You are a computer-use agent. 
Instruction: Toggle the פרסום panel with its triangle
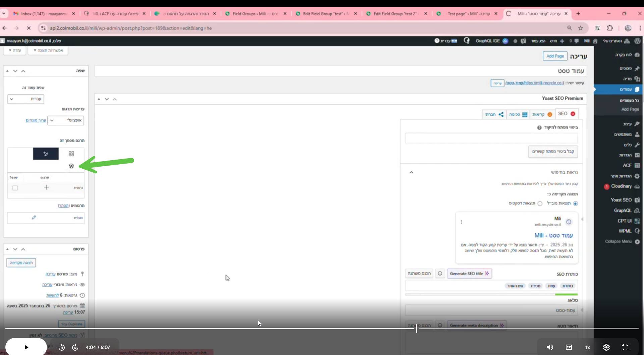[7, 249]
